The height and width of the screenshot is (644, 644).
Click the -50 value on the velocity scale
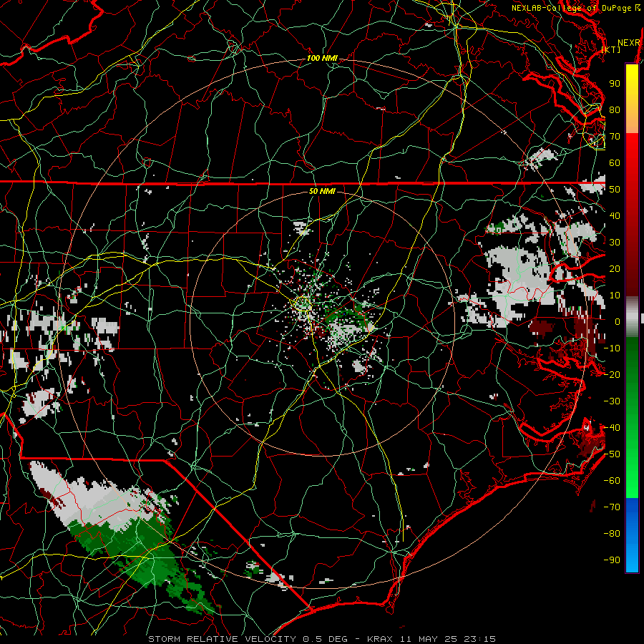[612, 454]
